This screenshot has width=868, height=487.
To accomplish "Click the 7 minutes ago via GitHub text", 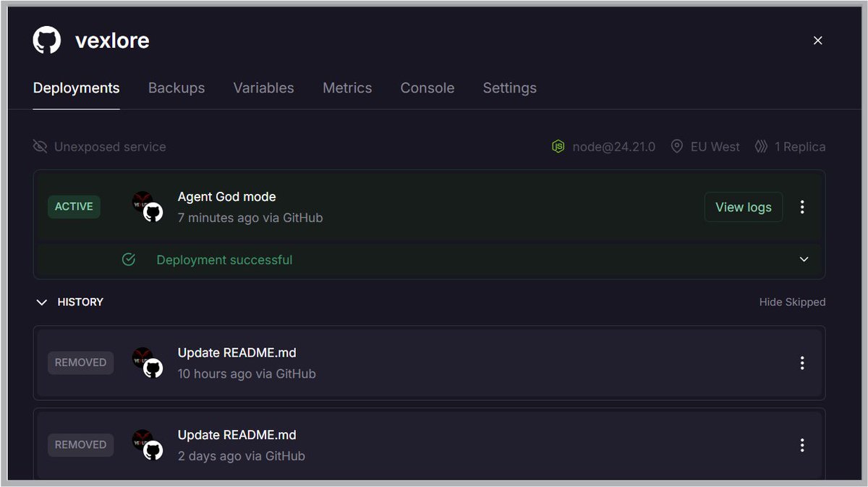I will (250, 218).
